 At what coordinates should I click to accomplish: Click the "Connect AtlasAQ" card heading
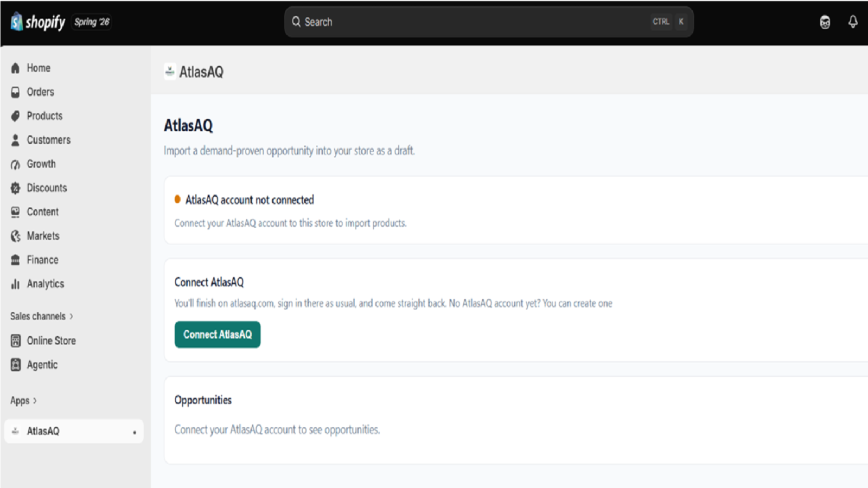pyautogui.click(x=209, y=282)
